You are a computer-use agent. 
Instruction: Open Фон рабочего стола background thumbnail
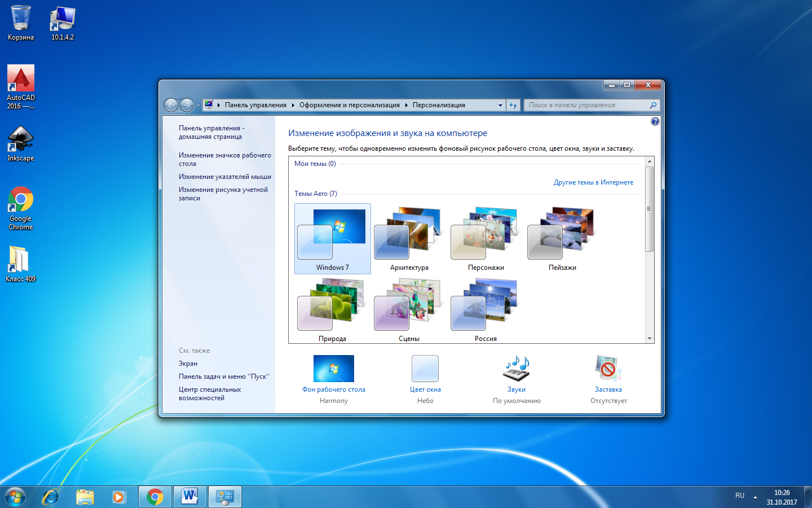tap(334, 369)
